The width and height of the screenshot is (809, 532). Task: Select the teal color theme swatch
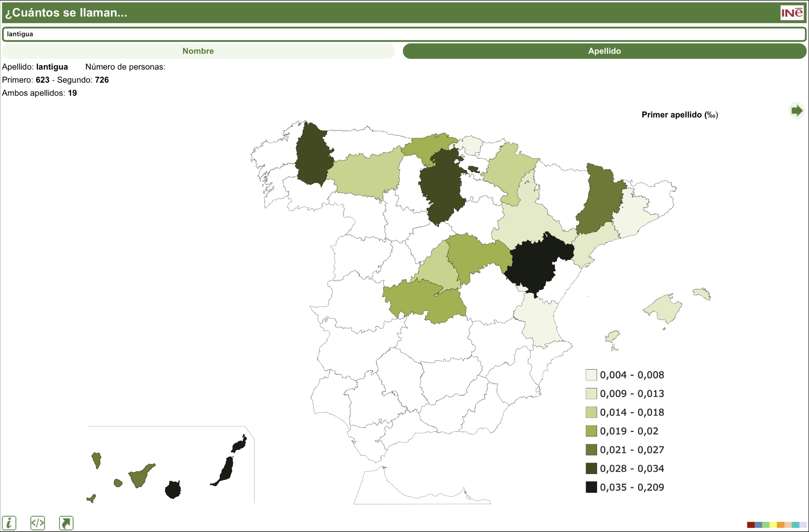[795, 525]
